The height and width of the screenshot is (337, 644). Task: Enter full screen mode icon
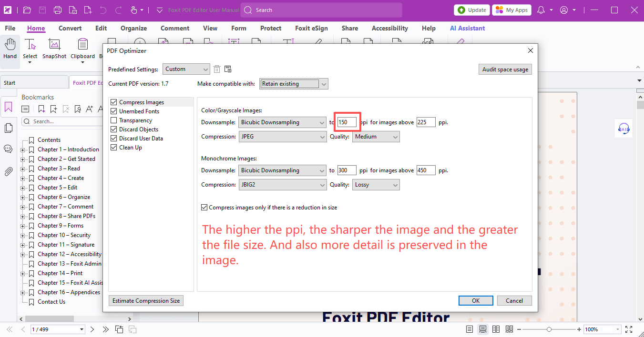(629, 329)
